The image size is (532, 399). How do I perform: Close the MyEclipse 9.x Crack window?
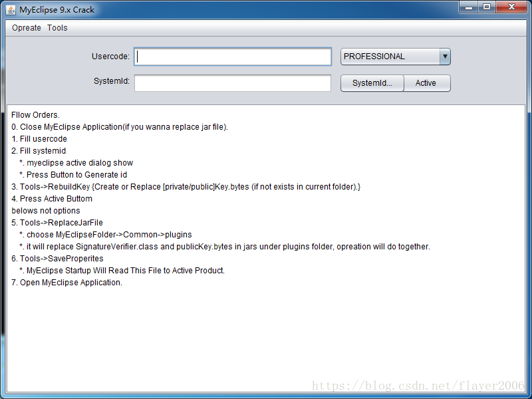click(x=511, y=7)
